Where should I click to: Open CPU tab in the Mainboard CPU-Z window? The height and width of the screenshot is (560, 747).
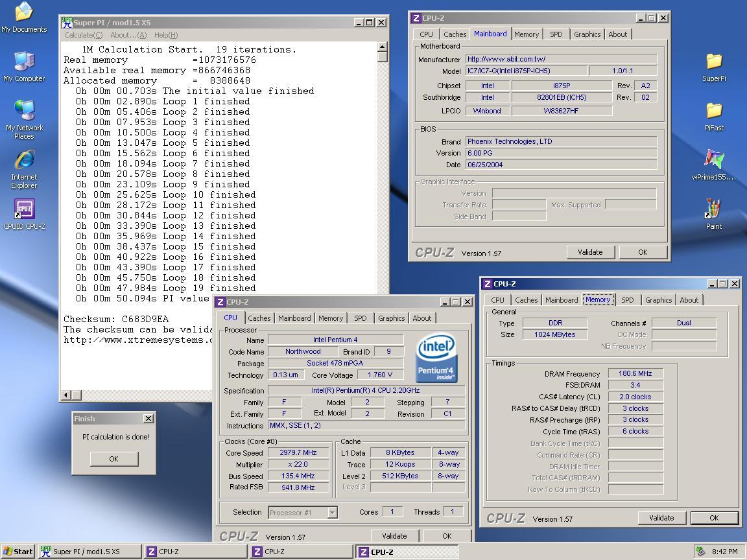click(x=427, y=34)
